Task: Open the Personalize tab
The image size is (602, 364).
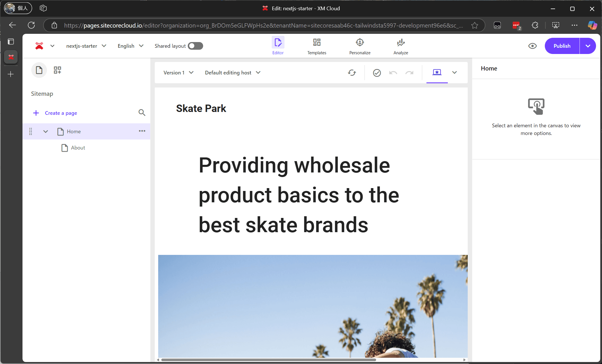Action: coord(360,46)
